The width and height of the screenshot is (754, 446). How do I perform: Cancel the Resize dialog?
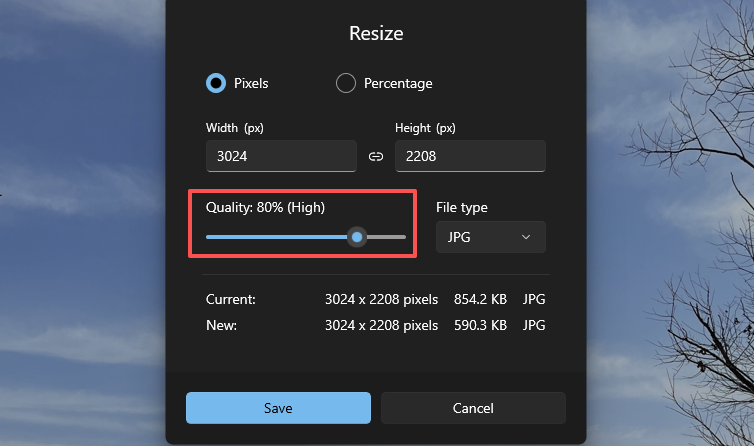(473, 408)
